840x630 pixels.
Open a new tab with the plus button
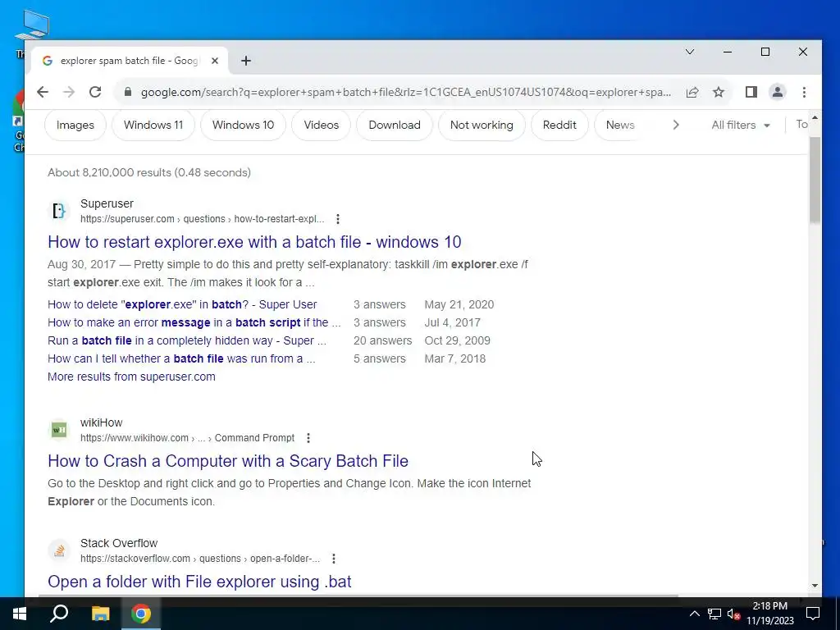[246, 61]
